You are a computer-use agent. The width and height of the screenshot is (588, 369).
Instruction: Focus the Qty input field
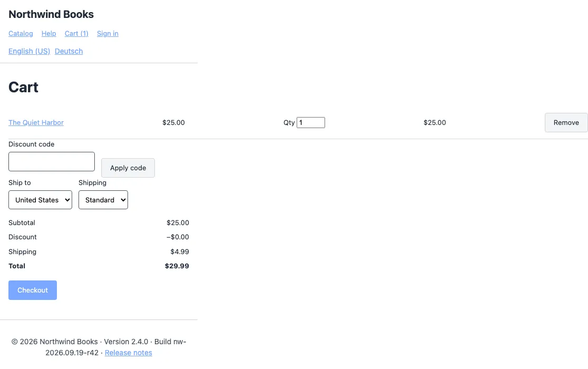tap(311, 123)
